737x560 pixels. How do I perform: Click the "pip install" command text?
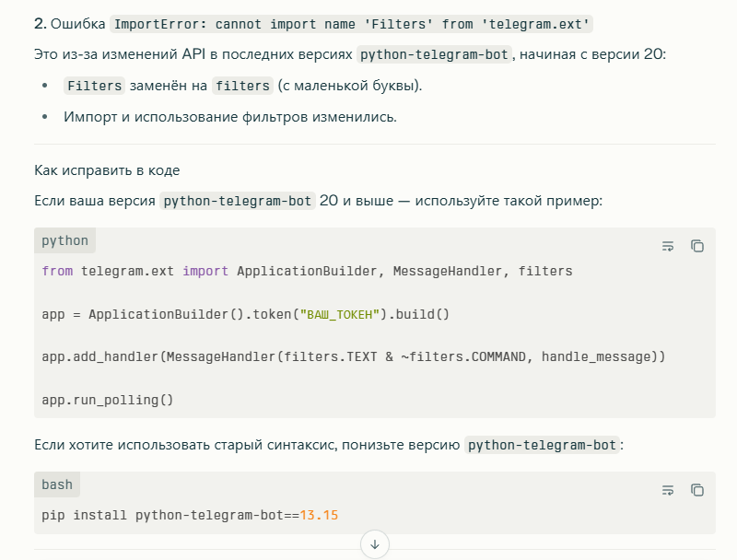click(85, 515)
